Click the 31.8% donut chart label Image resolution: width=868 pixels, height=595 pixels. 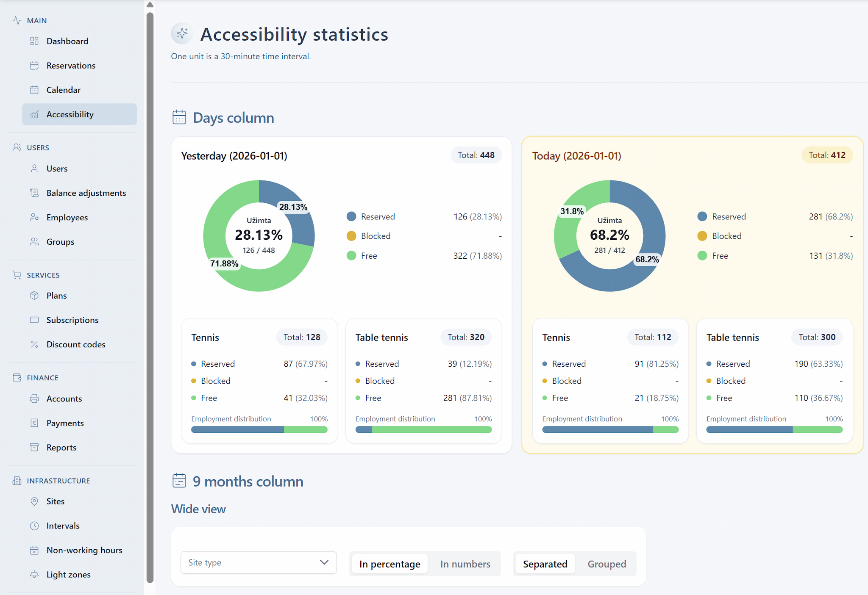point(572,211)
